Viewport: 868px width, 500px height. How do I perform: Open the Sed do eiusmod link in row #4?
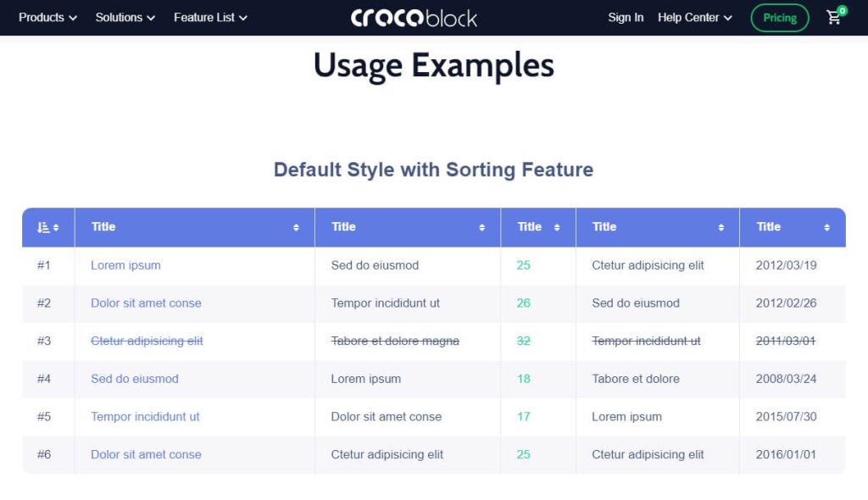135,379
